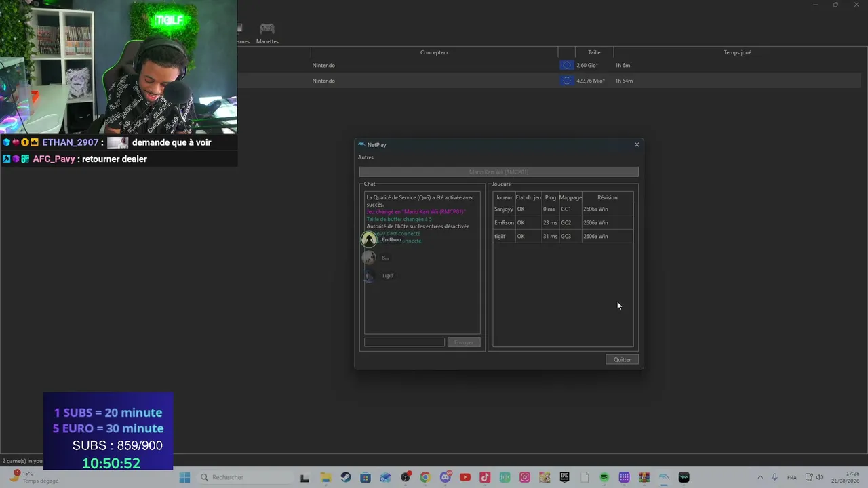Screen dimensions: 868x488
Task: Click the GC1 mapping cell
Action: (570, 209)
